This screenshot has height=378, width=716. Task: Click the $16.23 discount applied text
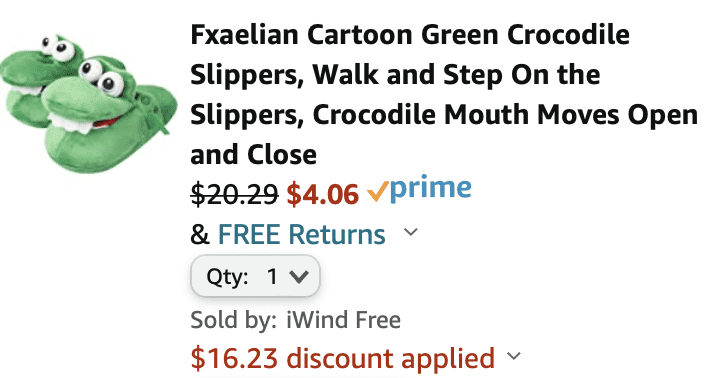tap(342, 358)
